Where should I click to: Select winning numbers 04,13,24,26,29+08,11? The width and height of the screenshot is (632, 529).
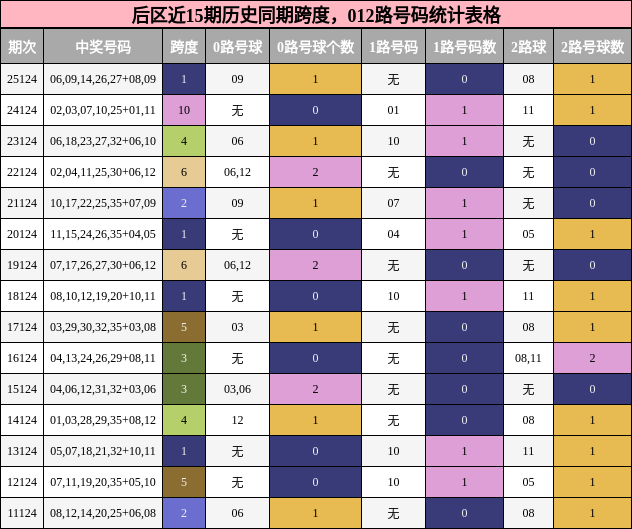103,358
